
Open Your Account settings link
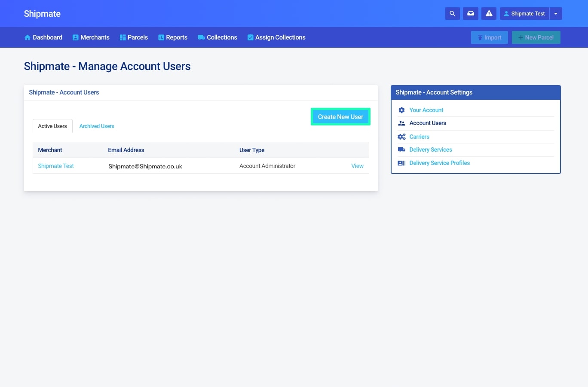[x=426, y=110]
